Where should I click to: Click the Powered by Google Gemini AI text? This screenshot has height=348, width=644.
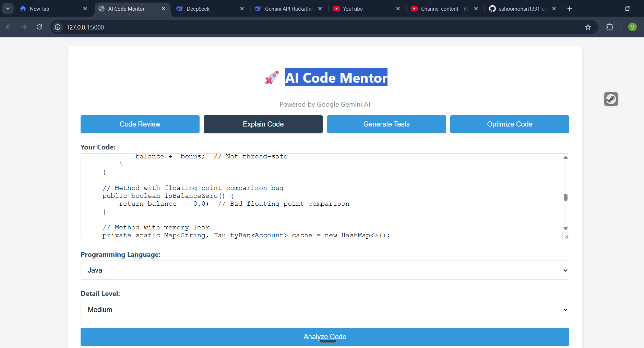click(x=325, y=104)
